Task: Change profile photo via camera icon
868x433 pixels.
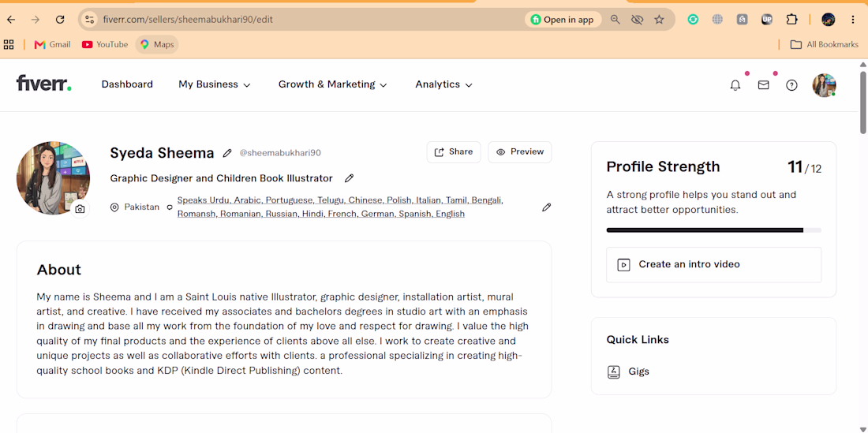Action: click(x=80, y=209)
